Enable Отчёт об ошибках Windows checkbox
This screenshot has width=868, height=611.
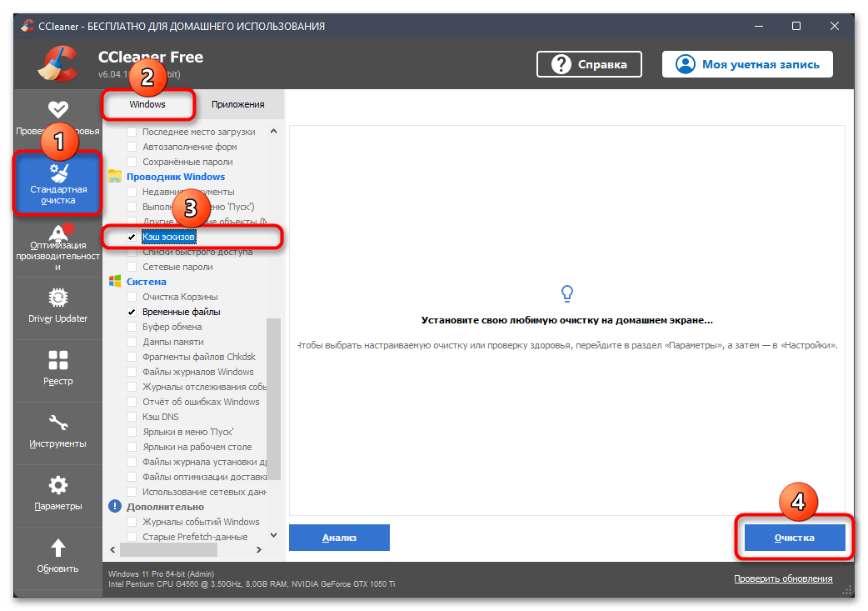click(132, 402)
